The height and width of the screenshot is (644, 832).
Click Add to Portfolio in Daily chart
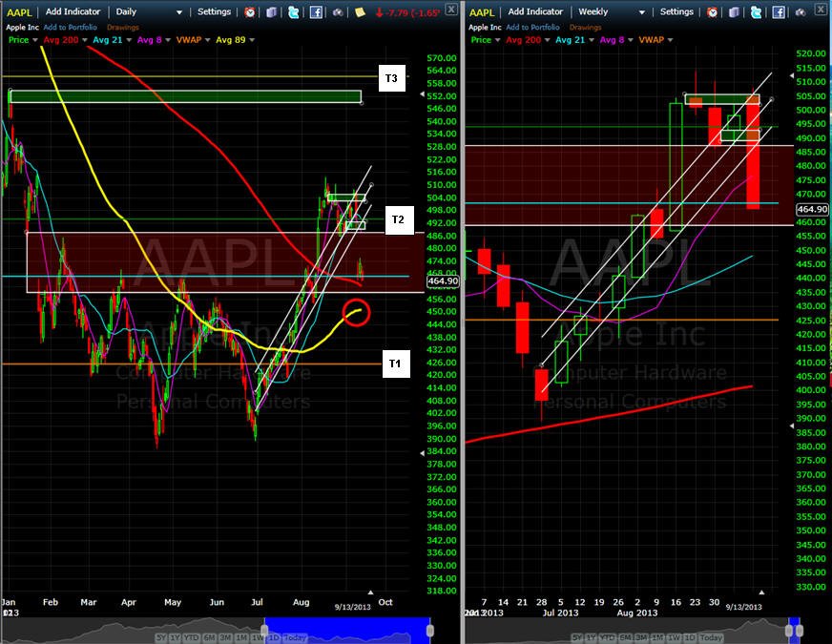coord(70,27)
